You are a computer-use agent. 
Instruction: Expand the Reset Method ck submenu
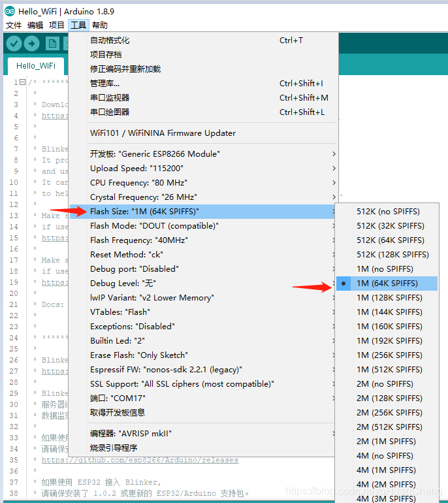[x=202, y=255]
